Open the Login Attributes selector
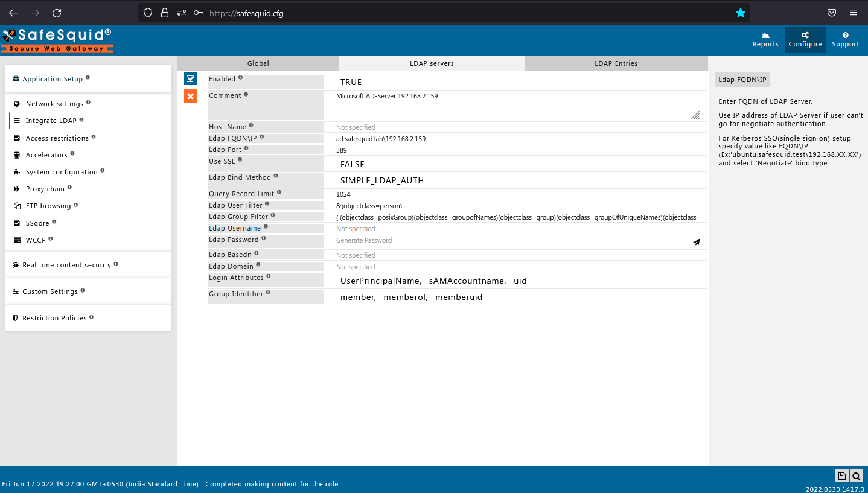868x493 pixels. pos(515,281)
